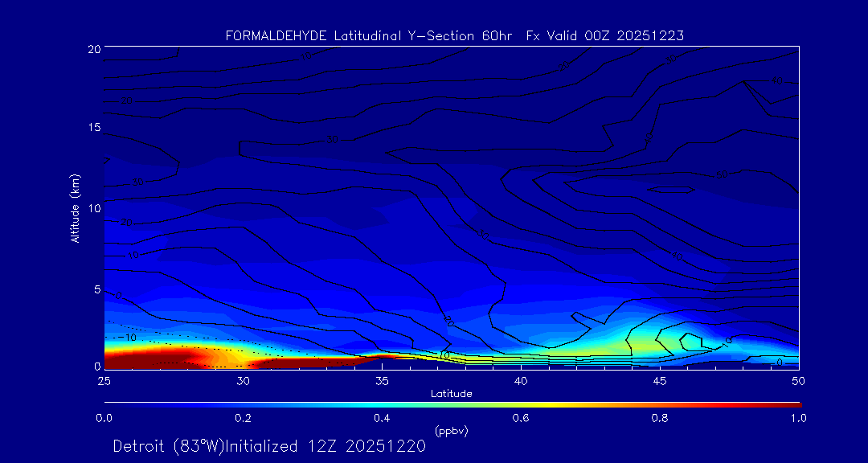Click colorbar label 0.4
Screen dimensions: 868x463
pos(382,418)
